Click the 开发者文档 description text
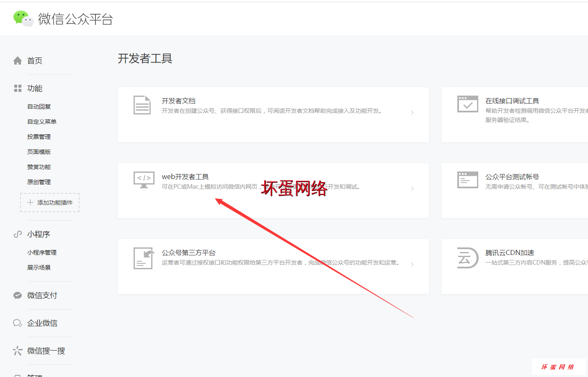This screenshot has width=588, height=377. (273, 111)
